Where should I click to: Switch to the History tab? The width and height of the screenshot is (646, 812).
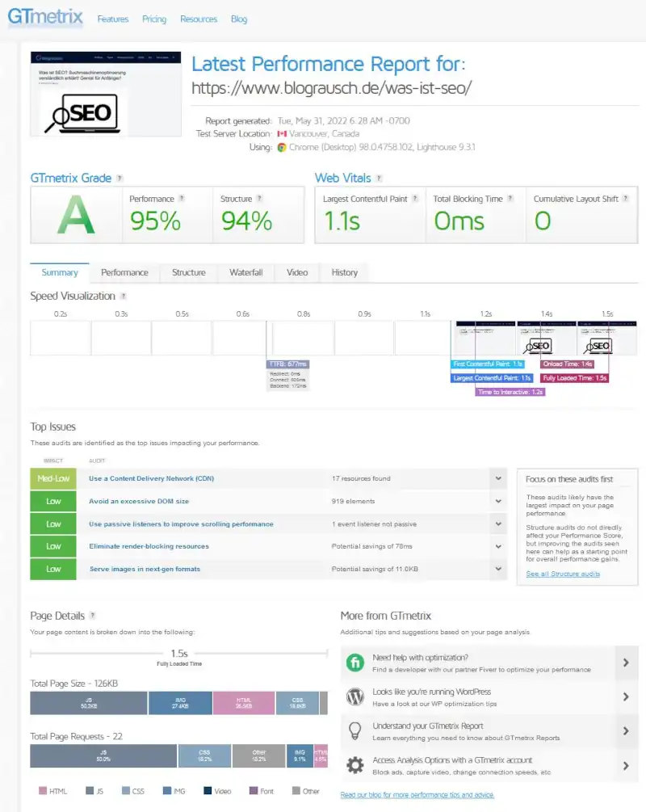click(x=344, y=272)
